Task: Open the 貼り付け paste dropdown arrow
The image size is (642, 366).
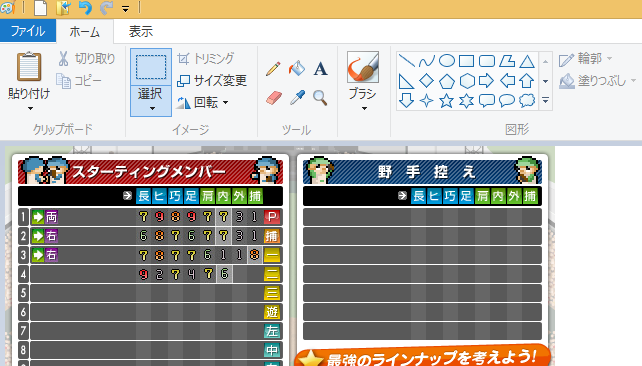Action: (x=30, y=108)
